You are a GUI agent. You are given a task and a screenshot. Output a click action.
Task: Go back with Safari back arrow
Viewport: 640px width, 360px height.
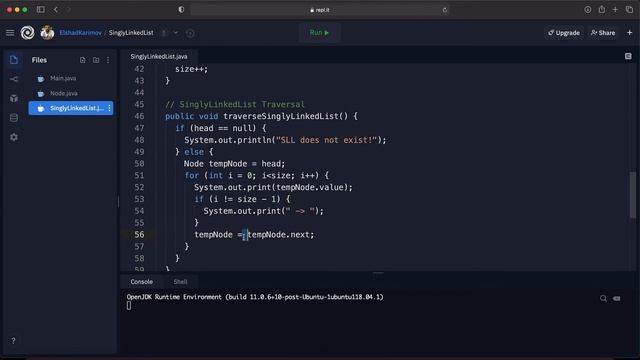coord(56,9)
